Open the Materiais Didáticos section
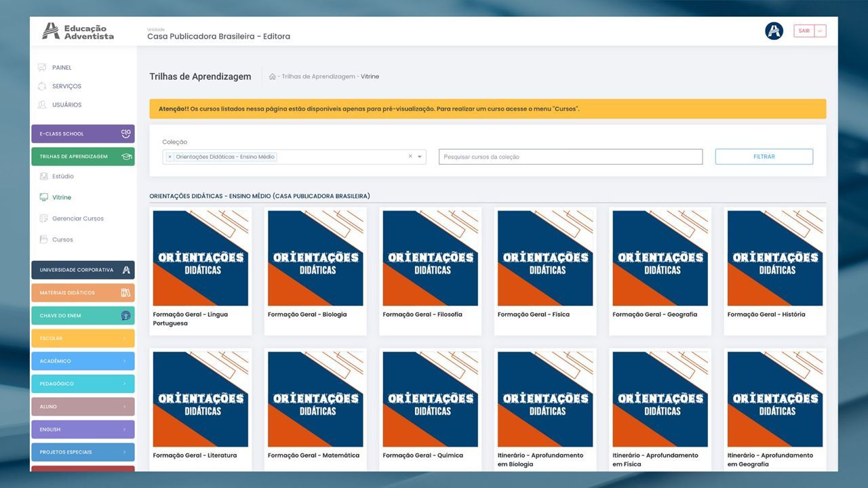Image resolution: width=868 pixels, height=488 pixels. (x=83, y=293)
